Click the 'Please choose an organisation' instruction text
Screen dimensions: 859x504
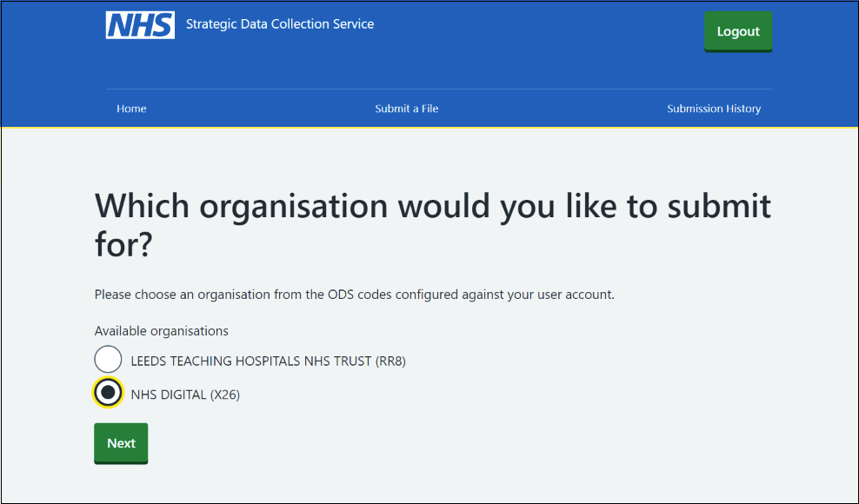(x=355, y=295)
